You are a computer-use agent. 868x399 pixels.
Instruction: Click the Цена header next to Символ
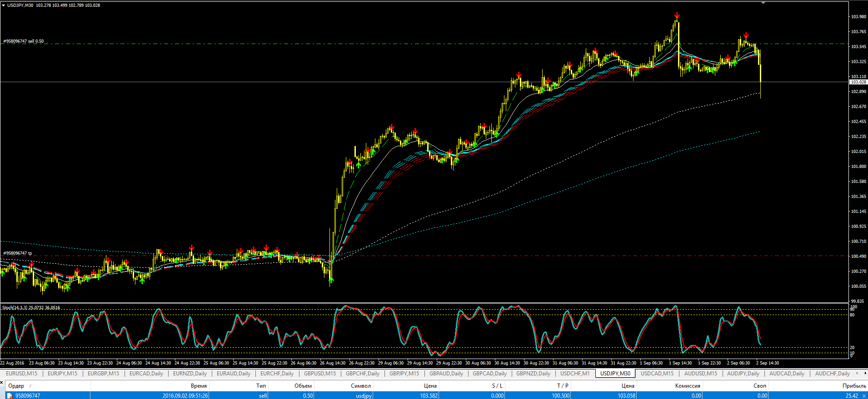pos(430,386)
